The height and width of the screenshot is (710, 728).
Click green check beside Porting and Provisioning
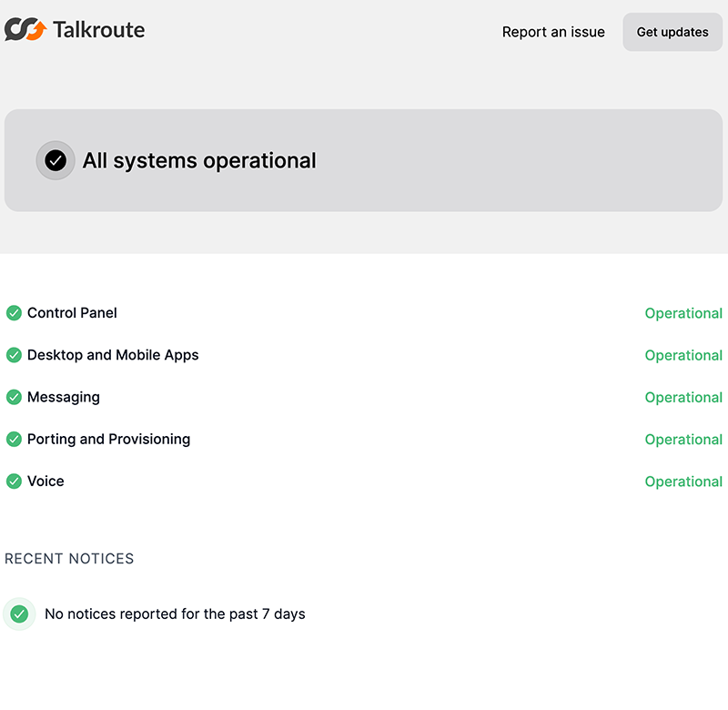(x=14, y=439)
